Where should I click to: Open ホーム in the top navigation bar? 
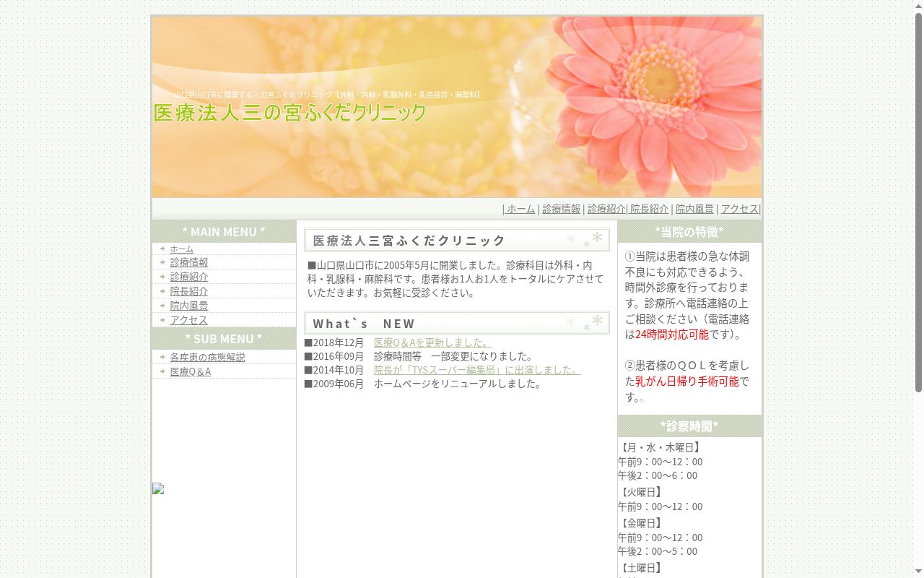pyautogui.click(x=520, y=209)
